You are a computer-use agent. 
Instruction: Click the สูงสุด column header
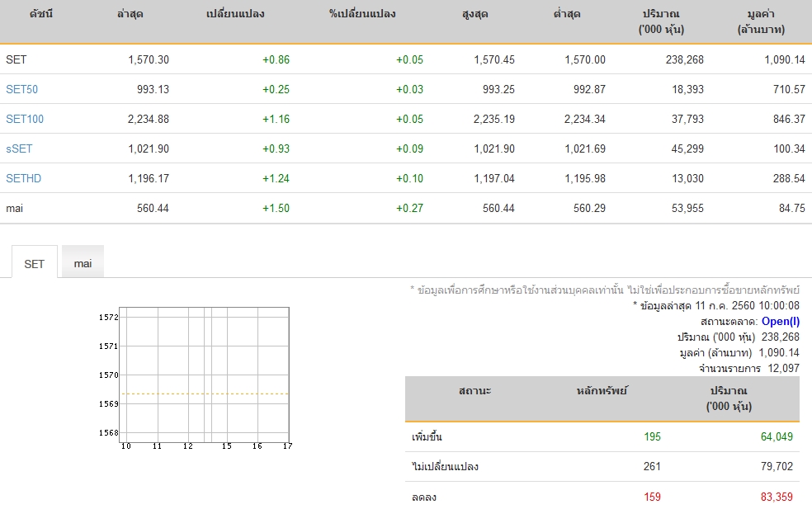(x=474, y=15)
